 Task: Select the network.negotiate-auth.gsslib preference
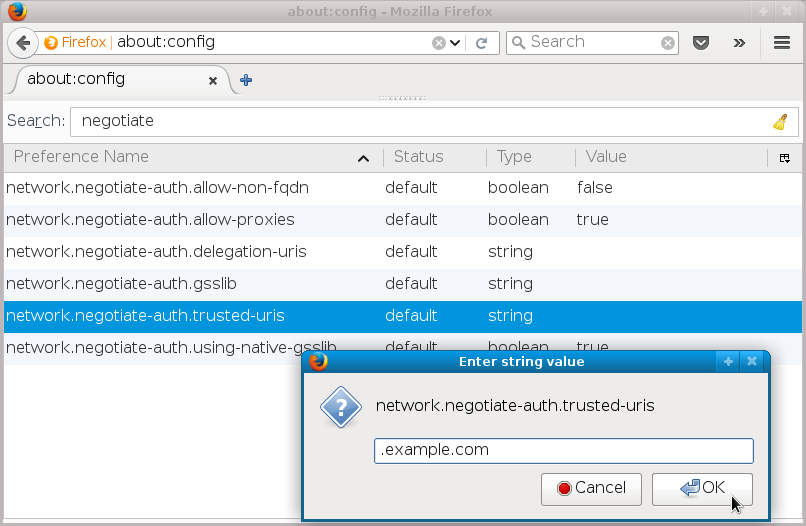(x=403, y=284)
